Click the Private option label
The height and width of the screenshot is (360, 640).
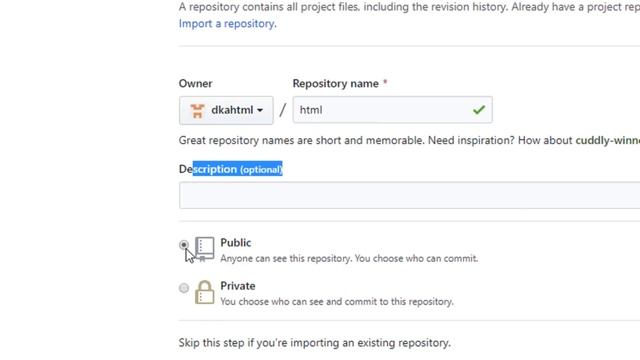coord(238,286)
